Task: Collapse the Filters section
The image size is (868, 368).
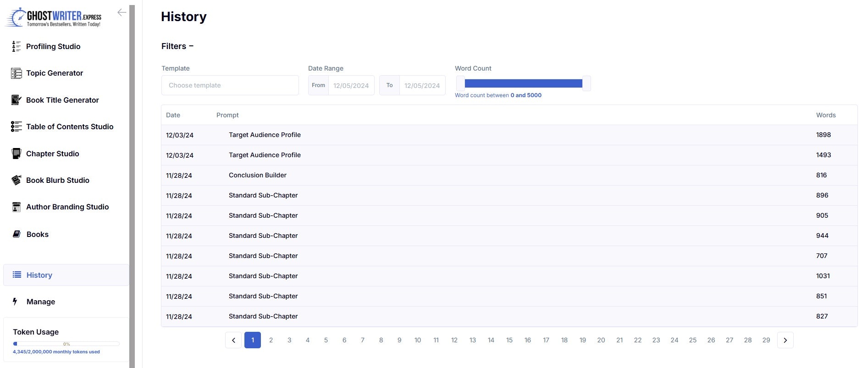Action: click(x=177, y=46)
